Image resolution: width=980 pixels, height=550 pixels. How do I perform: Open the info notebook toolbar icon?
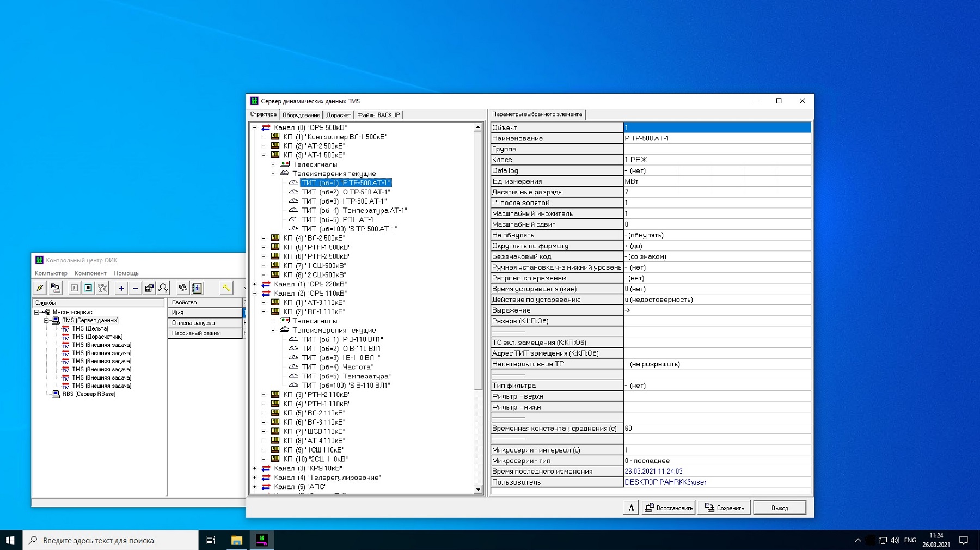click(197, 288)
